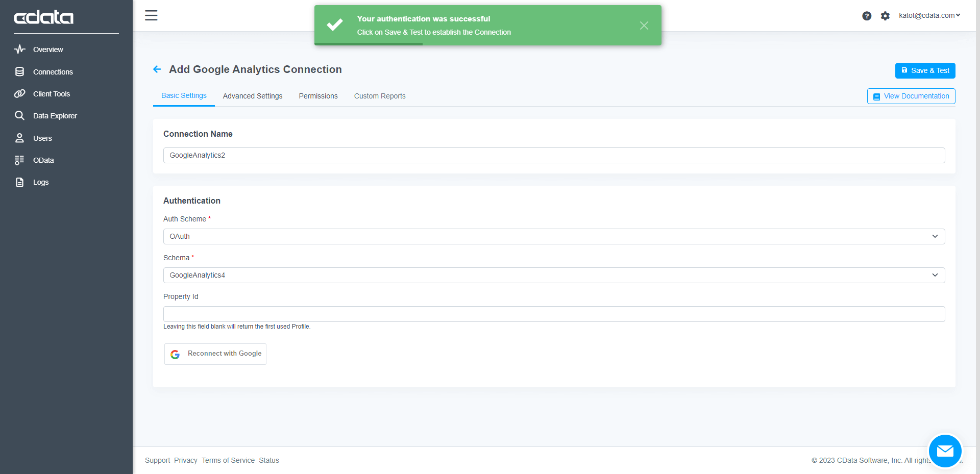
Task: Open the hamburger menu
Action: pos(151,15)
